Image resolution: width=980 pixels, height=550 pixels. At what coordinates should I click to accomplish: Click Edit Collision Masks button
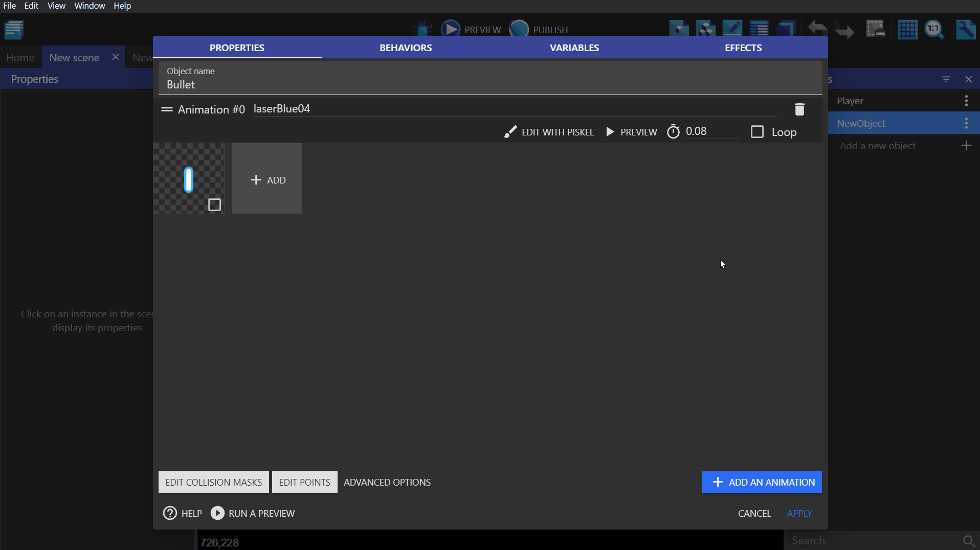coord(213,482)
